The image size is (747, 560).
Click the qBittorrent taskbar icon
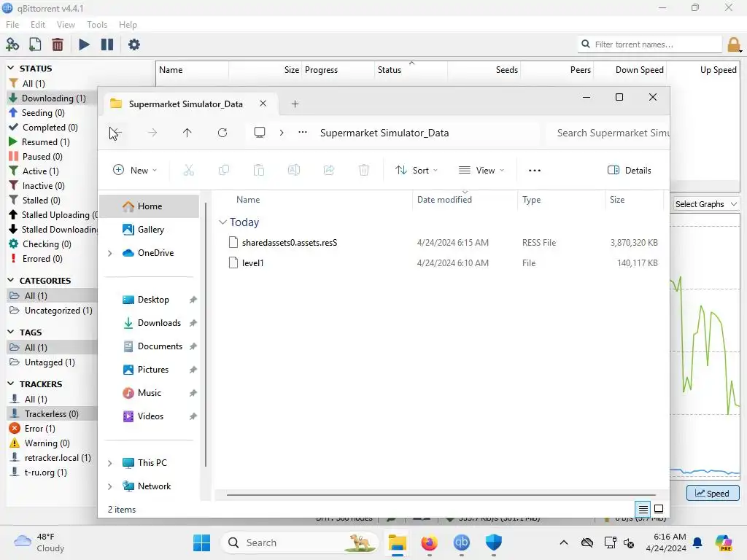(461, 542)
